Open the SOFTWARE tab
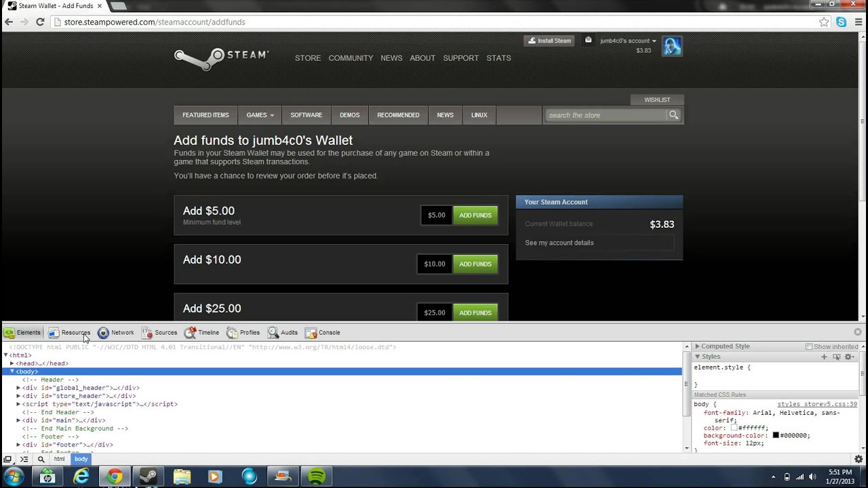This screenshot has width=868, height=488. point(307,115)
